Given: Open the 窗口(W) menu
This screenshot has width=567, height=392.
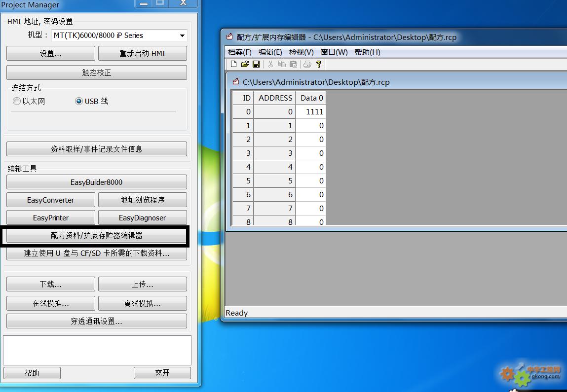Looking at the screenshot, I should tap(334, 52).
